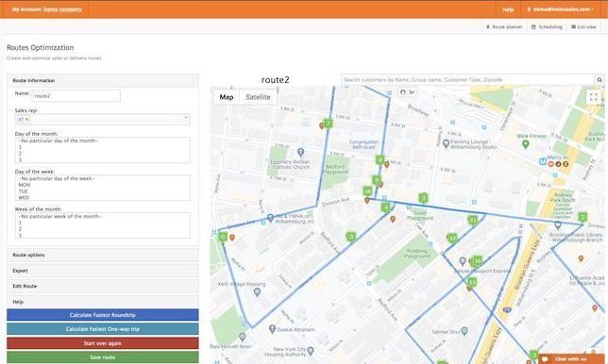Screen dimensions: 608x364
Task: Open the Chat with us widget
Action: point(571,359)
